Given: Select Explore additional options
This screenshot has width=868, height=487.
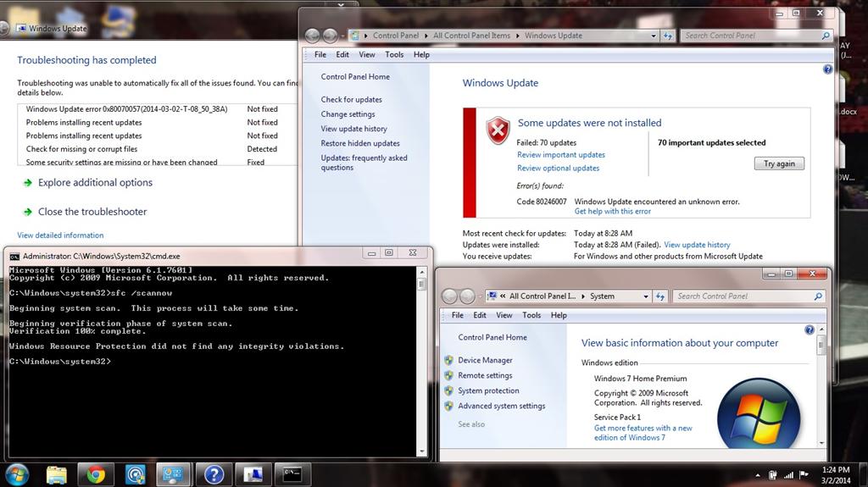Looking at the screenshot, I should (95, 183).
